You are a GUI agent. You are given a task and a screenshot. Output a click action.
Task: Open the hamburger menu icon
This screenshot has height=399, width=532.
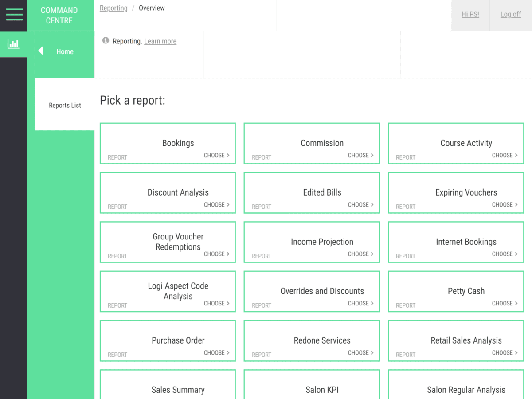(x=14, y=14)
